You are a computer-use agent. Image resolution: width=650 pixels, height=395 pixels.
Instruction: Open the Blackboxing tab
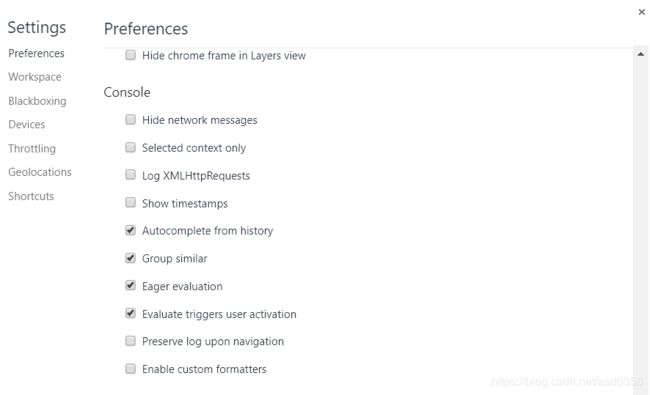[37, 101]
